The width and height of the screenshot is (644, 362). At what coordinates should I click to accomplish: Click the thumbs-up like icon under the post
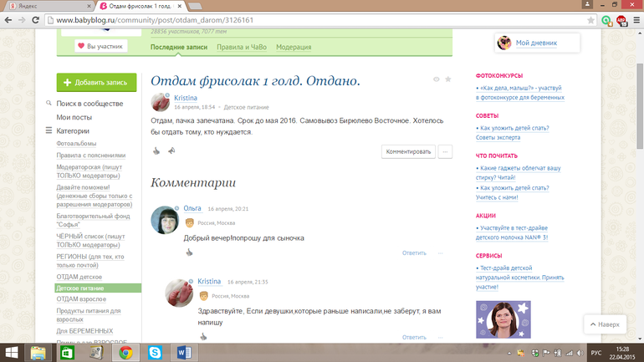pyautogui.click(x=156, y=151)
